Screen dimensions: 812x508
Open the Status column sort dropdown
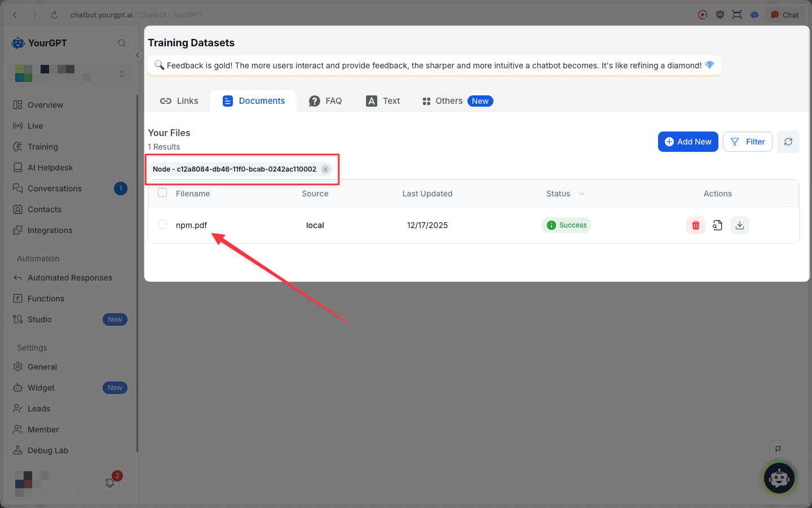click(x=581, y=193)
